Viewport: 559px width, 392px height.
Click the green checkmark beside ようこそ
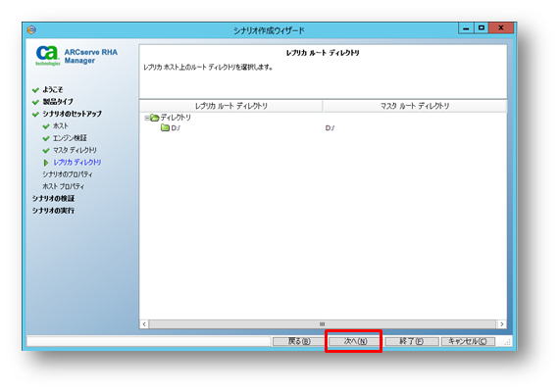35,90
